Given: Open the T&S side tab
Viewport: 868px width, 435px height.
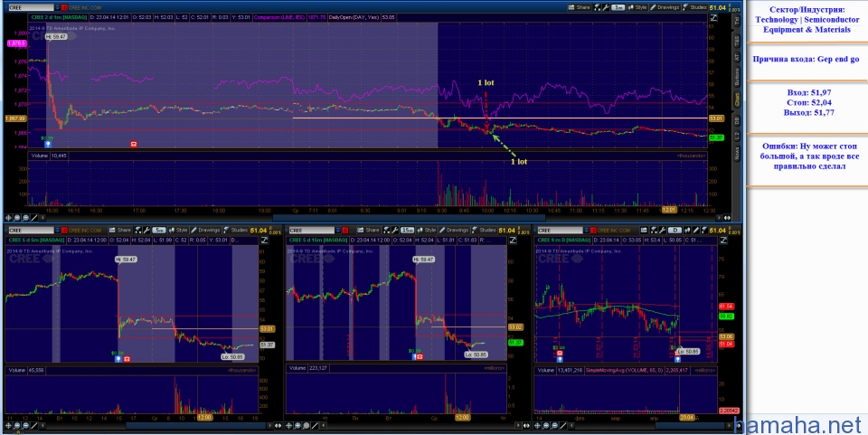Looking at the screenshot, I should (x=736, y=40).
